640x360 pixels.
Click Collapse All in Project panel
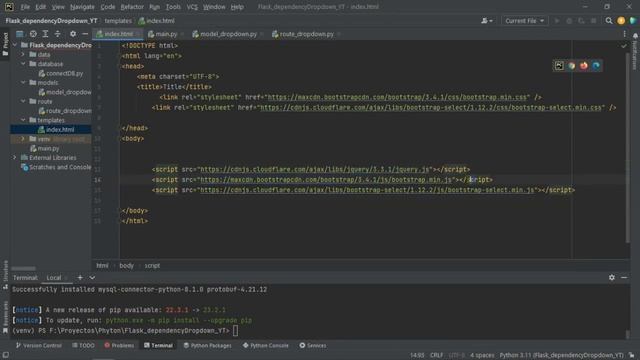click(58, 34)
